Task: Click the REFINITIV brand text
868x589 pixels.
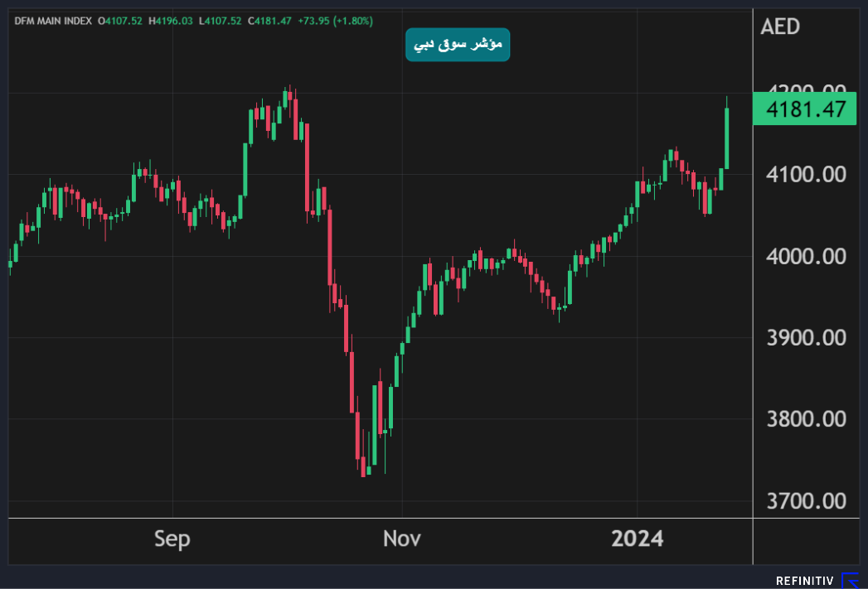Action: (806, 581)
